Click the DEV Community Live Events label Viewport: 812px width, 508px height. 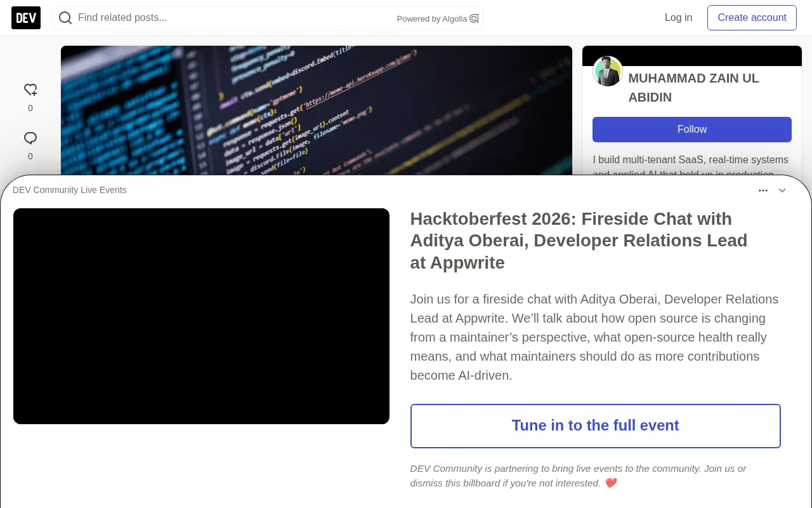[x=70, y=190]
